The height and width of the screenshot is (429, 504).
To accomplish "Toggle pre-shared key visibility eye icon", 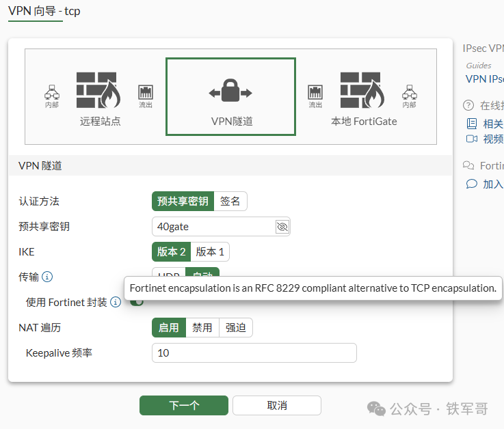I will click(x=282, y=227).
